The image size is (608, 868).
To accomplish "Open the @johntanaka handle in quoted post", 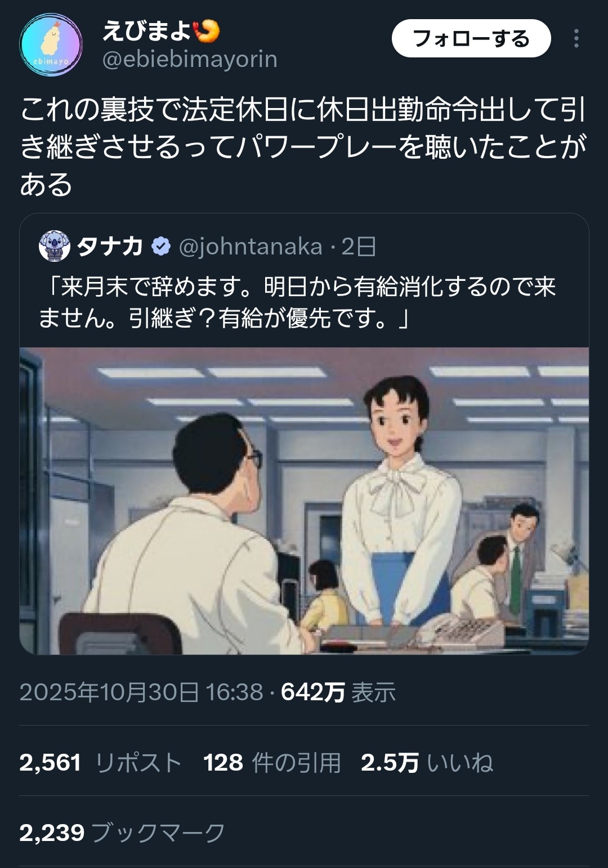I will click(x=250, y=247).
